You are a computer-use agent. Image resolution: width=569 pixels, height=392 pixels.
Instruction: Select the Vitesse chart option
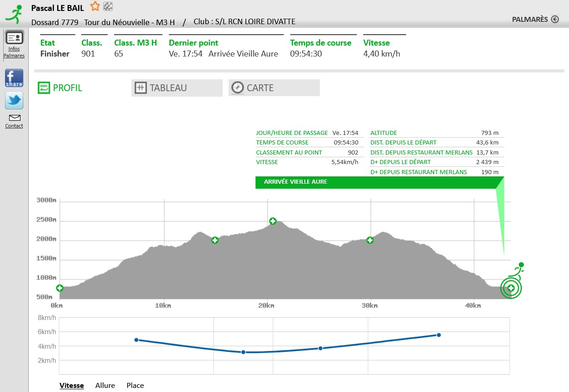[x=72, y=386]
